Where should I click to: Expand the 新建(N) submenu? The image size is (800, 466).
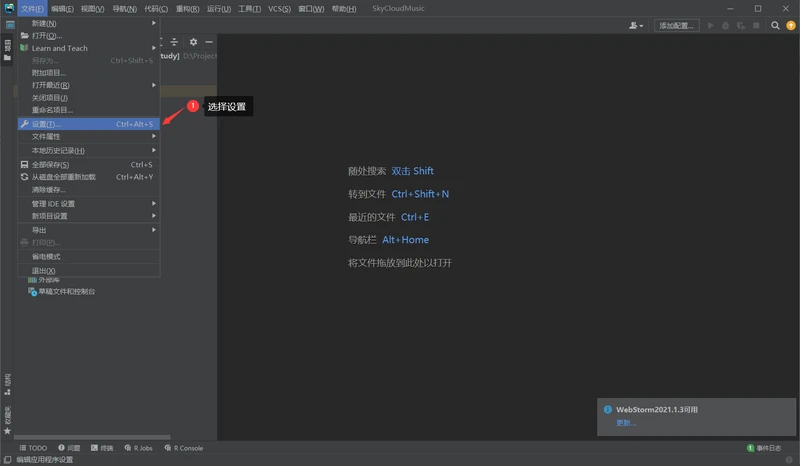point(89,23)
